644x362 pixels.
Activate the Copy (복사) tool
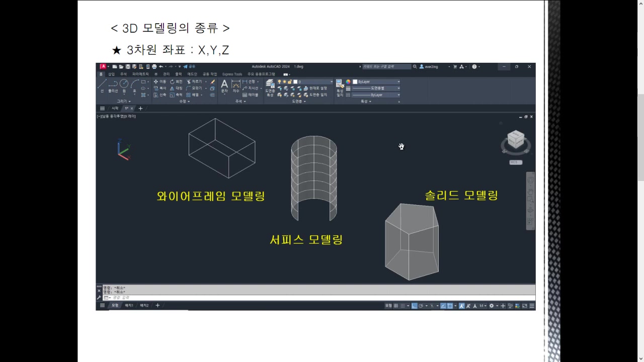tap(159, 88)
